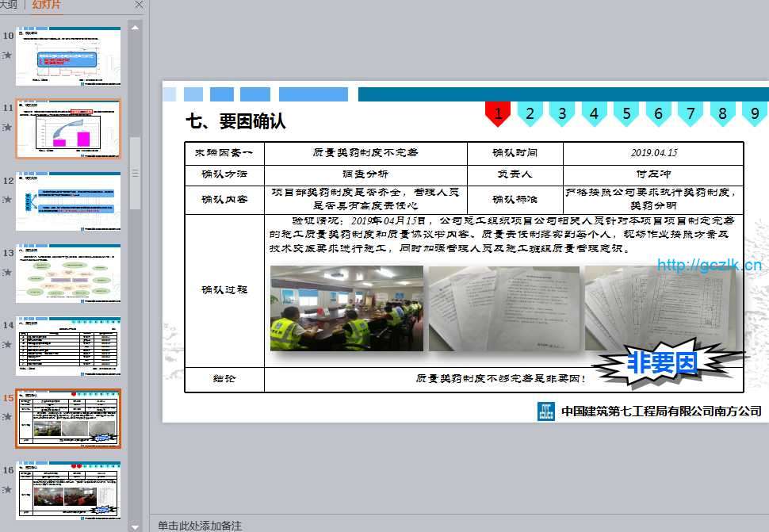Image resolution: width=769 pixels, height=532 pixels.
Task: Select the meeting room photo on slide
Action: pos(346,308)
